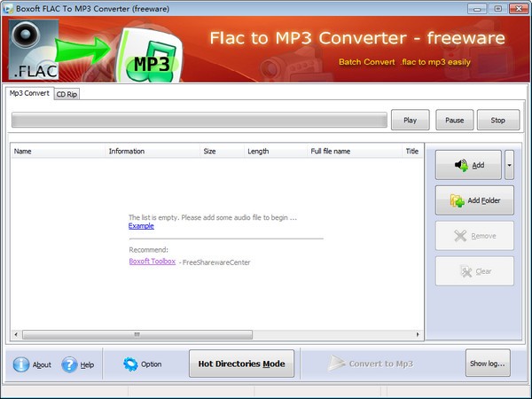The height and width of the screenshot is (399, 532).
Task: Open Help via question mark icon
Action: tap(69, 364)
